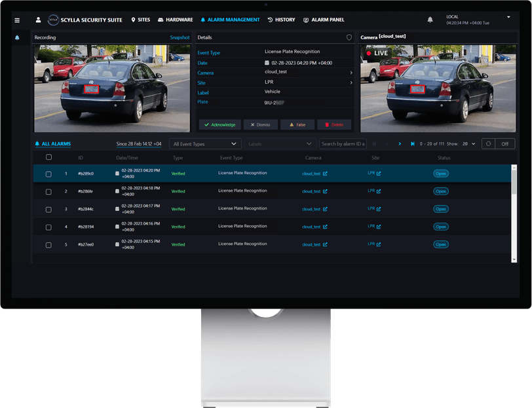Viewport: 532px width, 408px height.
Task: Open the Hardware menu
Action: click(176, 20)
